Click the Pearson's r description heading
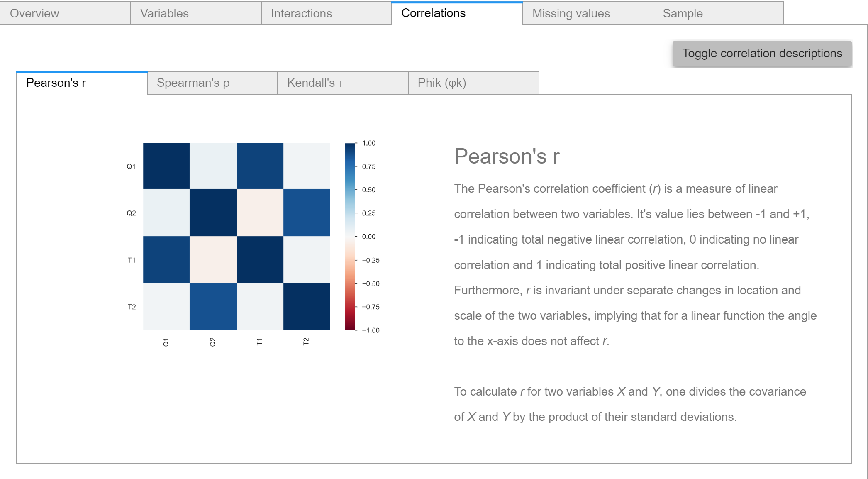 coord(507,156)
